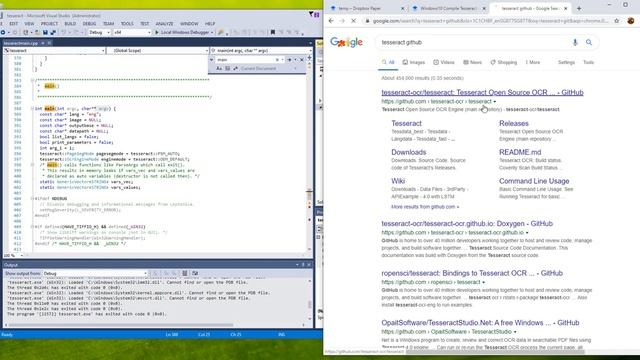Switch to temp - Dropbox Paper tab

[x=366, y=8]
